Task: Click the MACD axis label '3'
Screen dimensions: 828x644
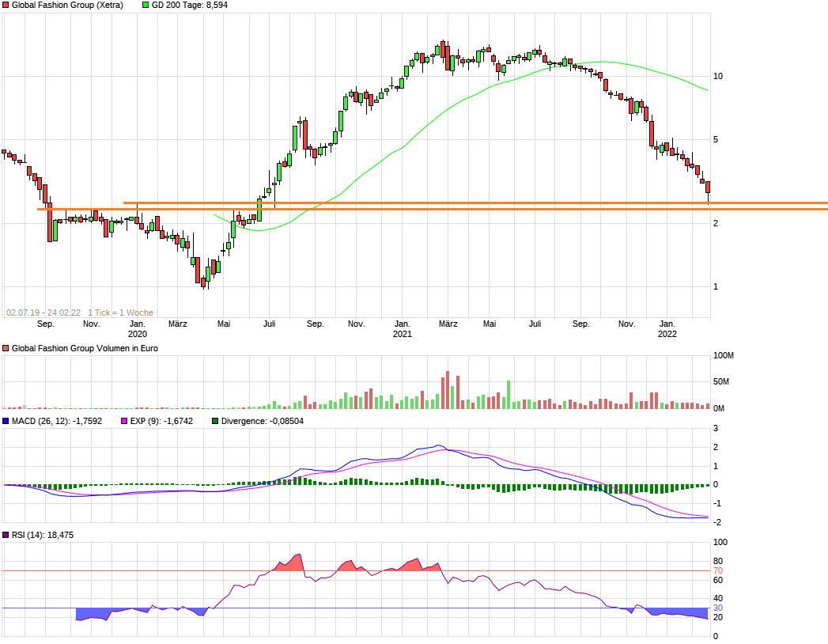Action: tap(716, 429)
